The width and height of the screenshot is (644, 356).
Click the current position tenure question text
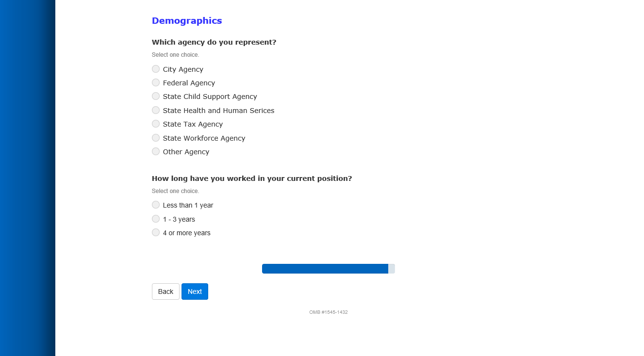click(x=252, y=178)
